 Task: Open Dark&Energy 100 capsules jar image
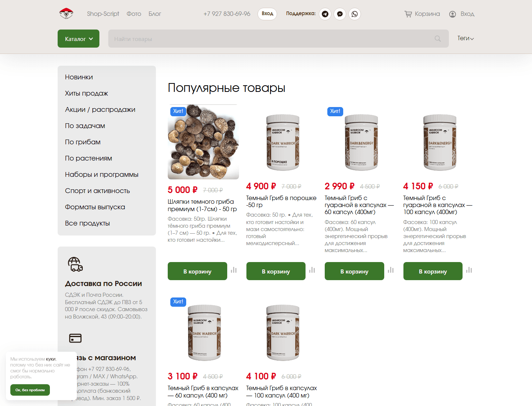tap(440, 142)
